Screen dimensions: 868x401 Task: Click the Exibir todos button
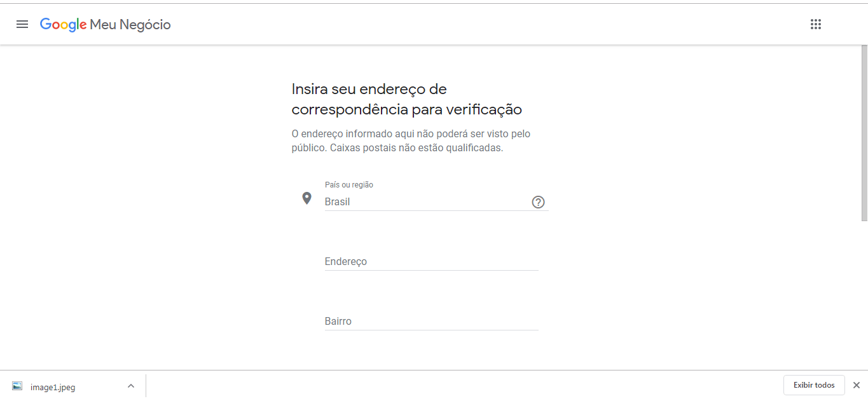click(x=814, y=385)
